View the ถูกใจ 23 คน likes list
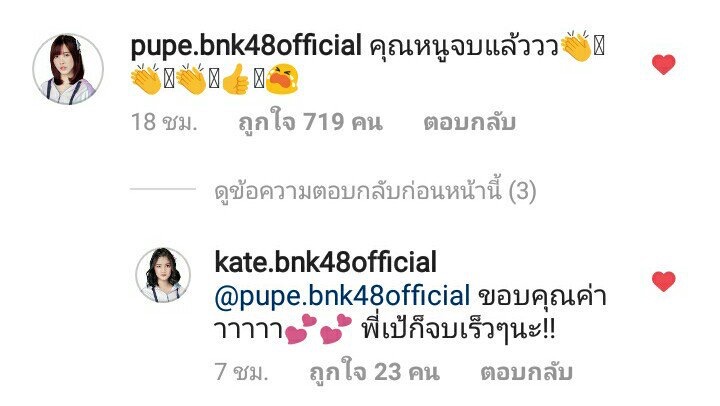 coord(374,372)
